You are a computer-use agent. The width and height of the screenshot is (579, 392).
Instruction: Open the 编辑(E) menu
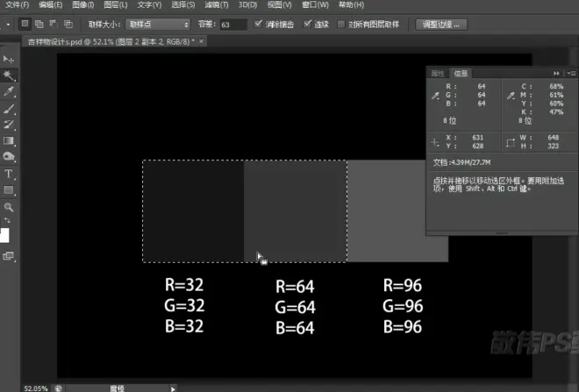click(51, 4)
